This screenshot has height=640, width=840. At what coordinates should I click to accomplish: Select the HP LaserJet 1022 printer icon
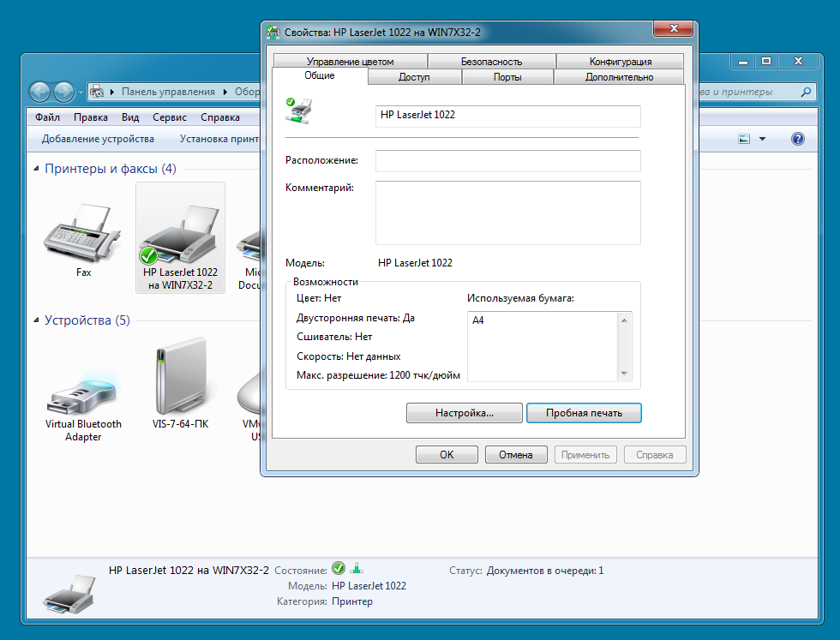pyautogui.click(x=181, y=235)
